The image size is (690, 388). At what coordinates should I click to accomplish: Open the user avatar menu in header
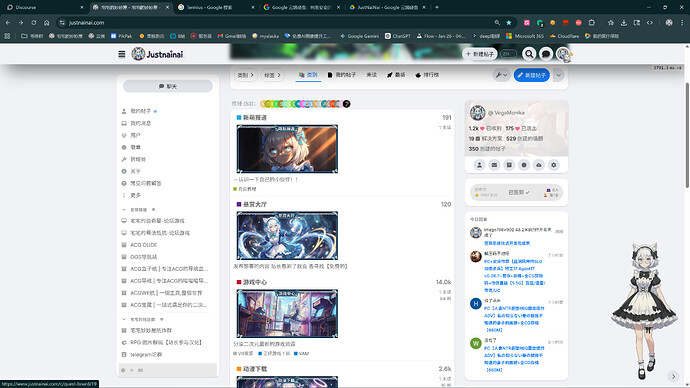pos(563,54)
